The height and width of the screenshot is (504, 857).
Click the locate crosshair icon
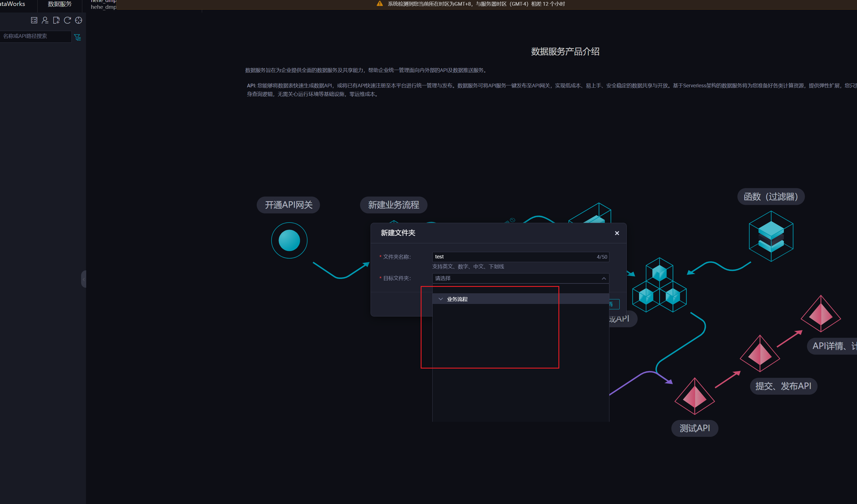pos(79,20)
